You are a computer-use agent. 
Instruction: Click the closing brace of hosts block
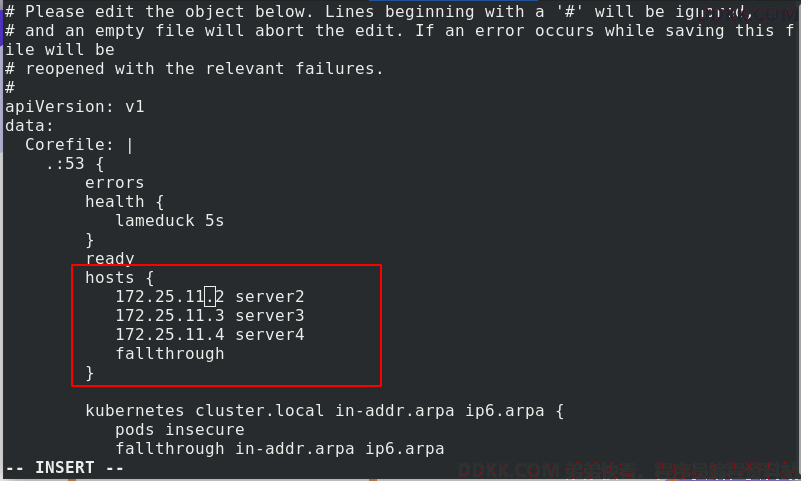coord(90,373)
